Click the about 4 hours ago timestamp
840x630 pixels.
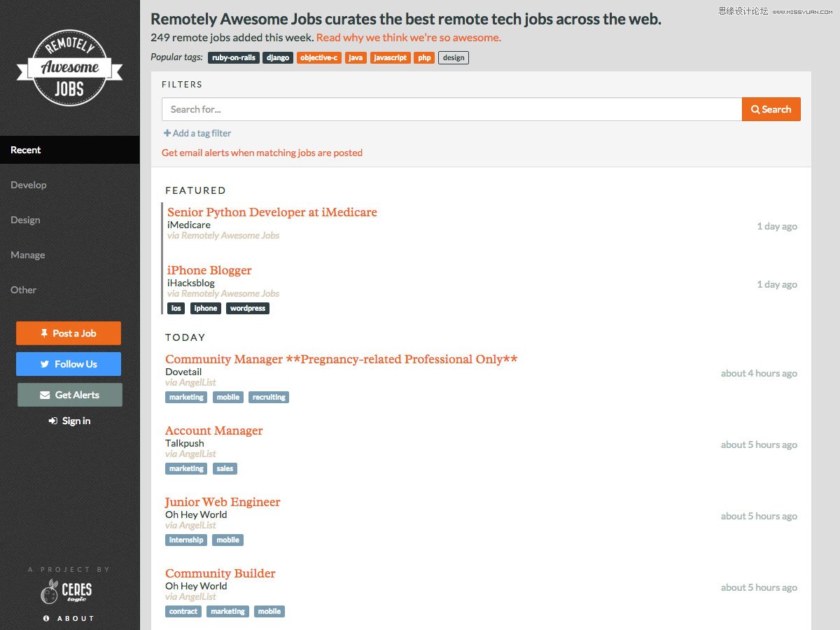click(759, 373)
